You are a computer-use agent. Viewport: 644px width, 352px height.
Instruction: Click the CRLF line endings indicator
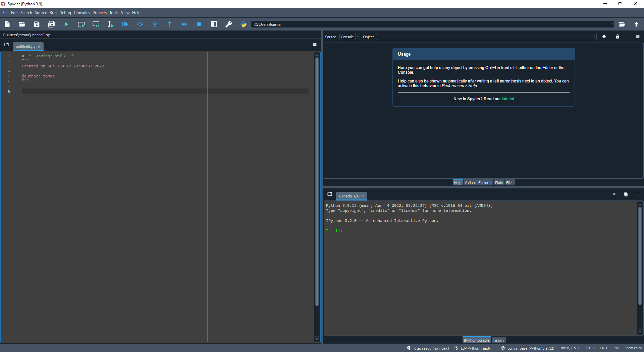(x=604, y=348)
